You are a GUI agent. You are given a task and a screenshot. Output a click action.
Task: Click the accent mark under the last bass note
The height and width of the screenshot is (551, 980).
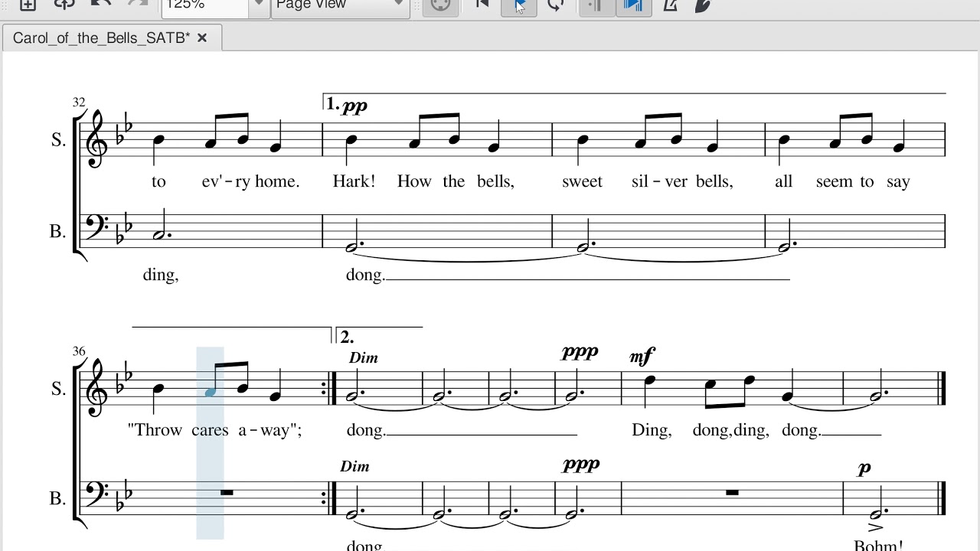pyautogui.click(x=877, y=527)
